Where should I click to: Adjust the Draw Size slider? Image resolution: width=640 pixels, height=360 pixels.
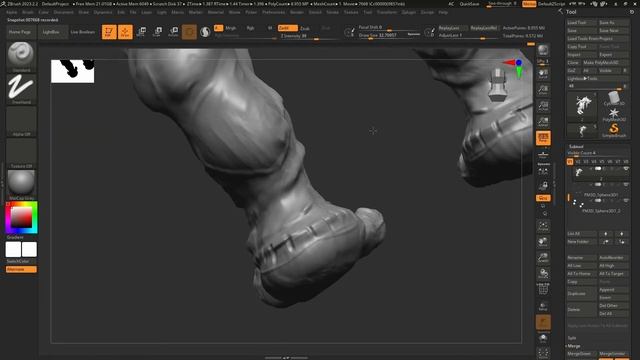coord(389,36)
